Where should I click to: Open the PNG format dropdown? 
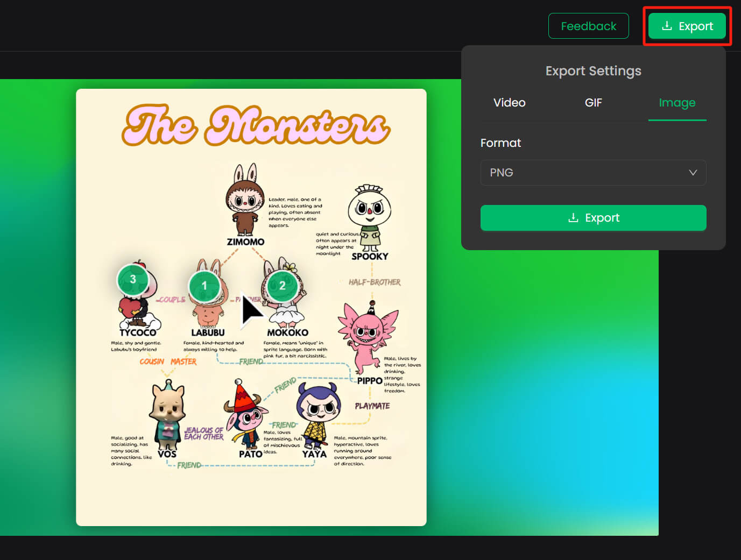click(x=593, y=173)
